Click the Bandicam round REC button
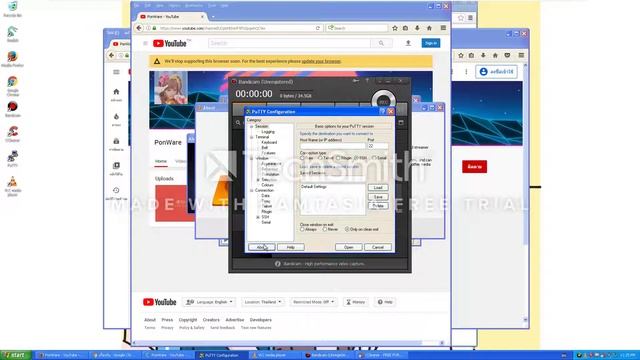Screen dimensions: 640x360 point(383,101)
